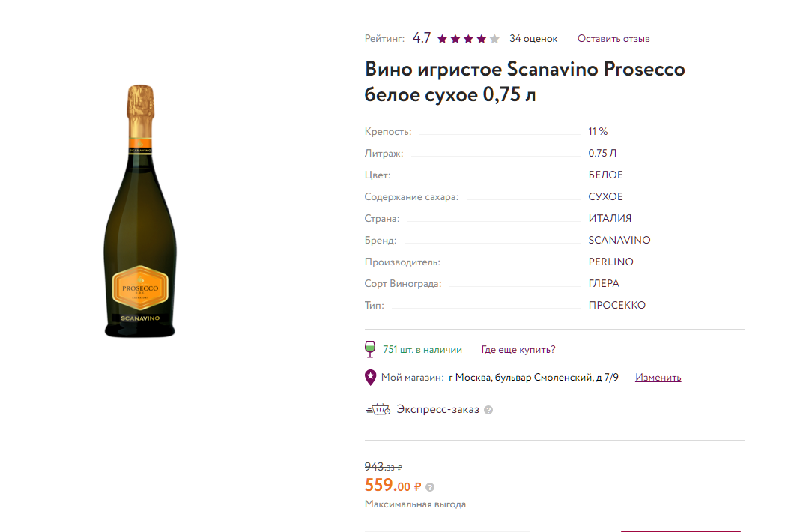Click the question mark next to price

(x=430, y=487)
